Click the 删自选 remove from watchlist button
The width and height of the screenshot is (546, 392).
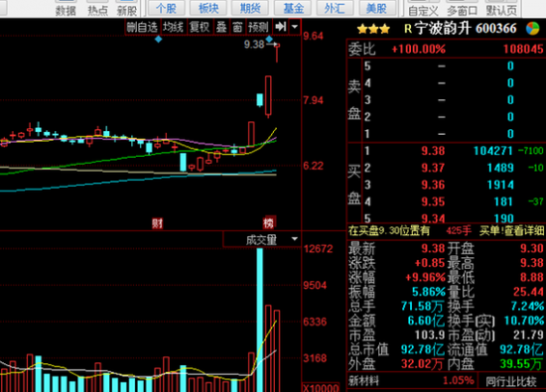(x=142, y=27)
